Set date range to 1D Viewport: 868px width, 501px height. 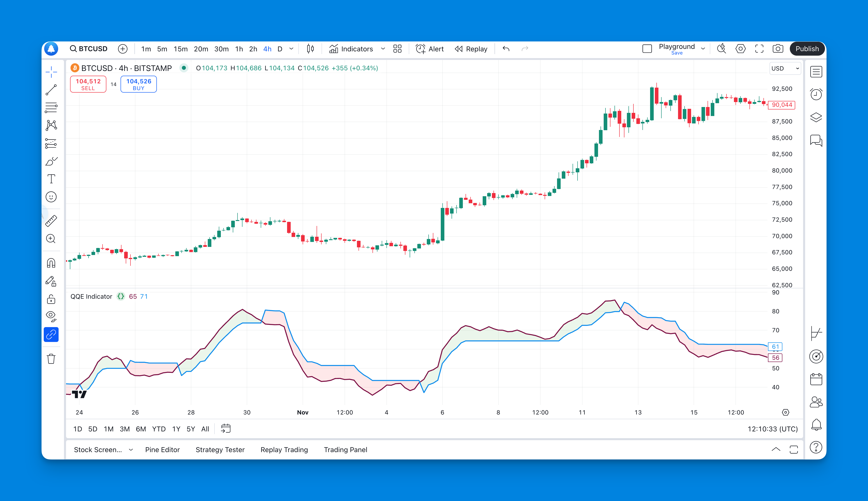click(78, 429)
